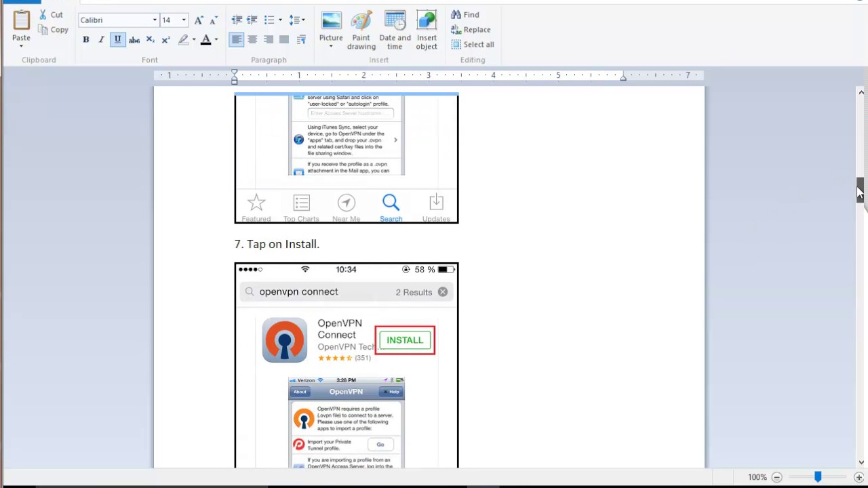Insert Date and time
This screenshot has width=868, height=488.
coord(395,30)
